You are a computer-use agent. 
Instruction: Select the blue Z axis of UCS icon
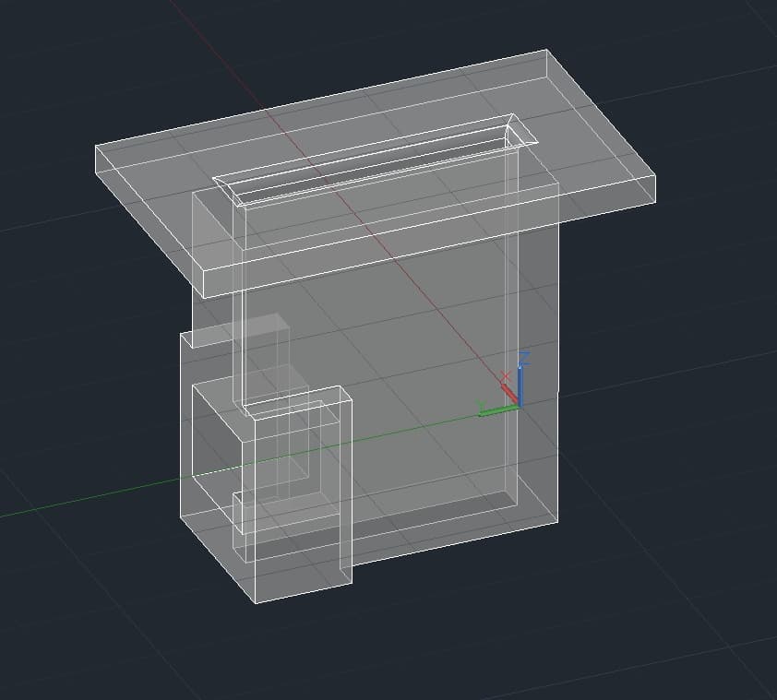(x=520, y=386)
